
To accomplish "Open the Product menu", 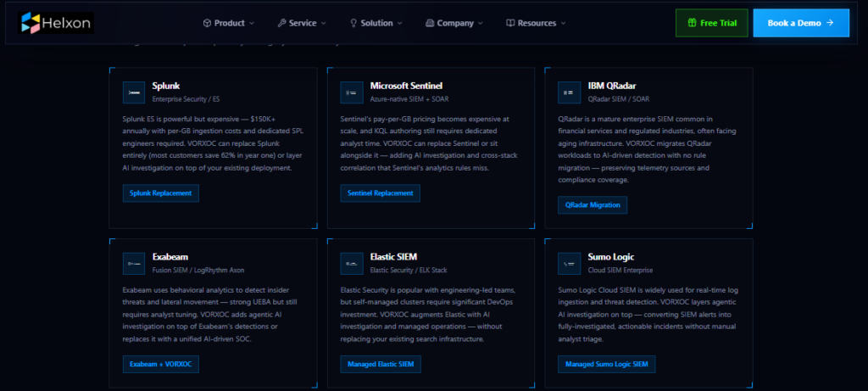I will (229, 23).
